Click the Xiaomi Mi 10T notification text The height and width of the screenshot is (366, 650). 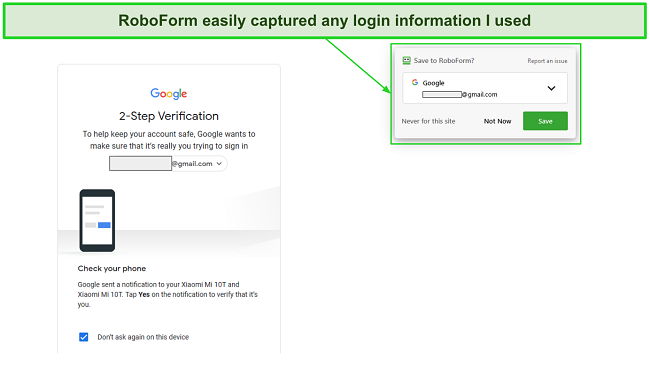pyautogui.click(x=167, y=294)
